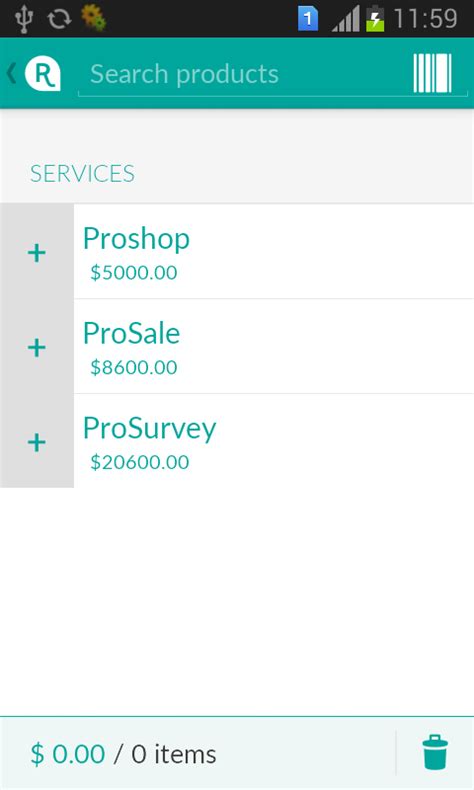Select the ProSurvey service name
Image resolution: width=474 pixels, height=790 pixels.
[x=150, y=429]
